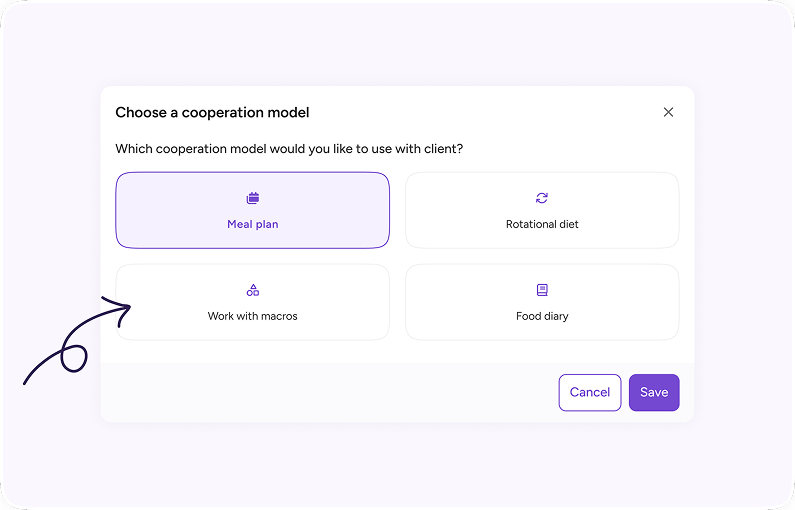Save the chosen cooperation model
Viewport: 795px width, 510px height.
[x=654, y=392]
